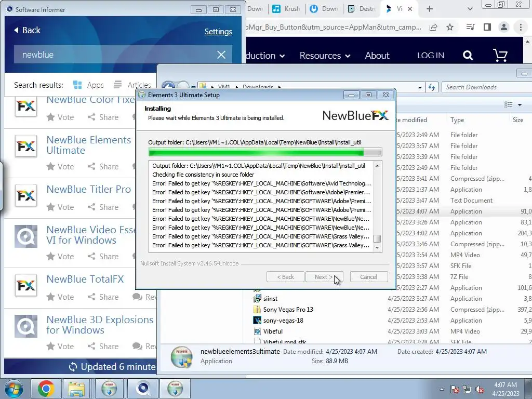Switch to Articles search results tab
The width and height of the screenshot is (532, 399).
pos(132,85)
